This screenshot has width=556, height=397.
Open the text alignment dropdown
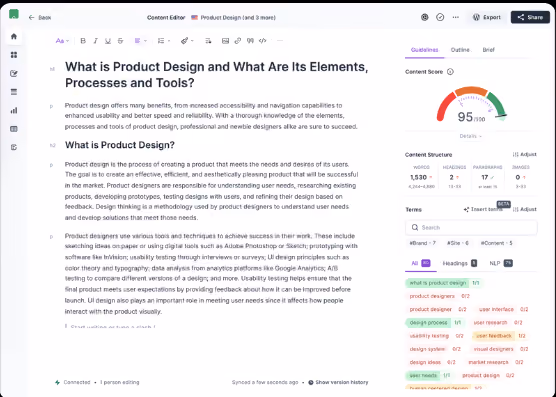point(140,41)
